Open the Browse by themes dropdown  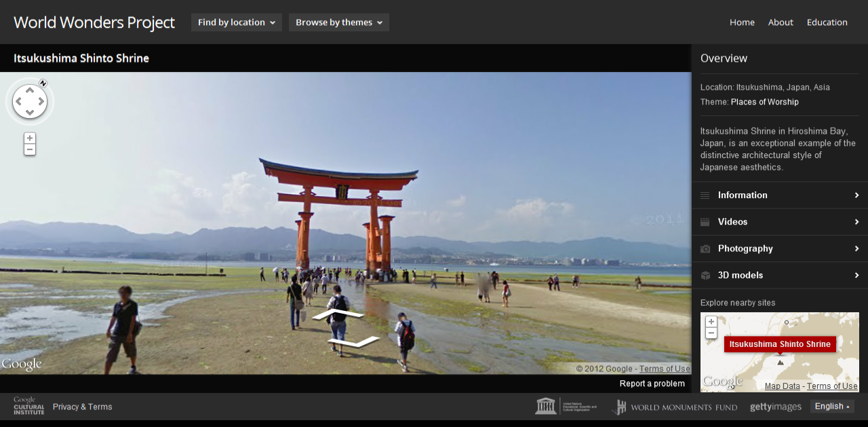pyautogui.click(x=338, y=22)
